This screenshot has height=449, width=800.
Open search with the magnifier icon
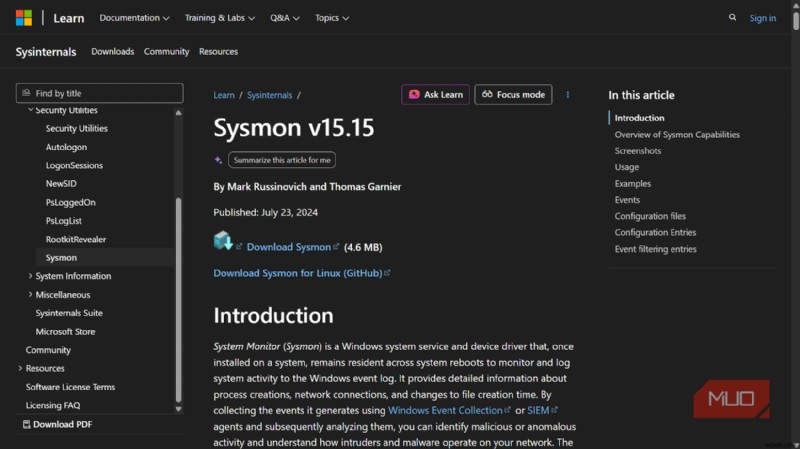pos(732,17)
